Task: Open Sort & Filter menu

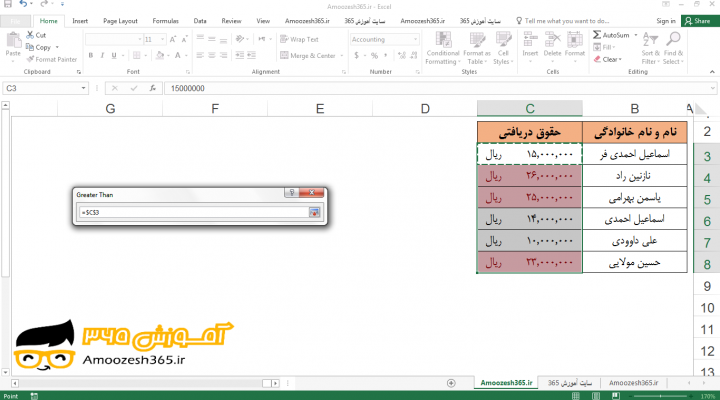Action: click(x=650, y=48)
